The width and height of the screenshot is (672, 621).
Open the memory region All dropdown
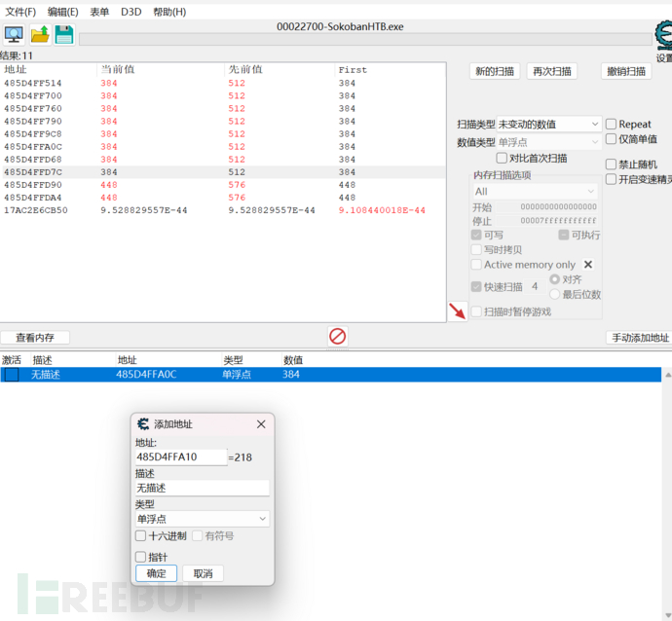(x=535, y=192)
